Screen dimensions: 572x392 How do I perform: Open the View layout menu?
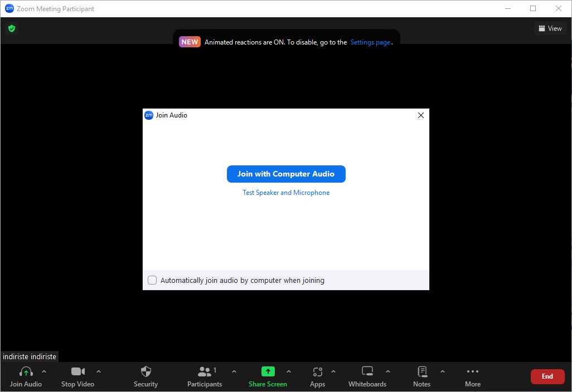pos(550,28)
